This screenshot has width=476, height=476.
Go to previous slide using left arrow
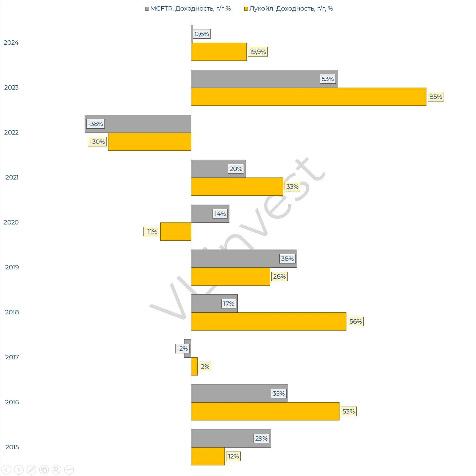click(6, 469)
